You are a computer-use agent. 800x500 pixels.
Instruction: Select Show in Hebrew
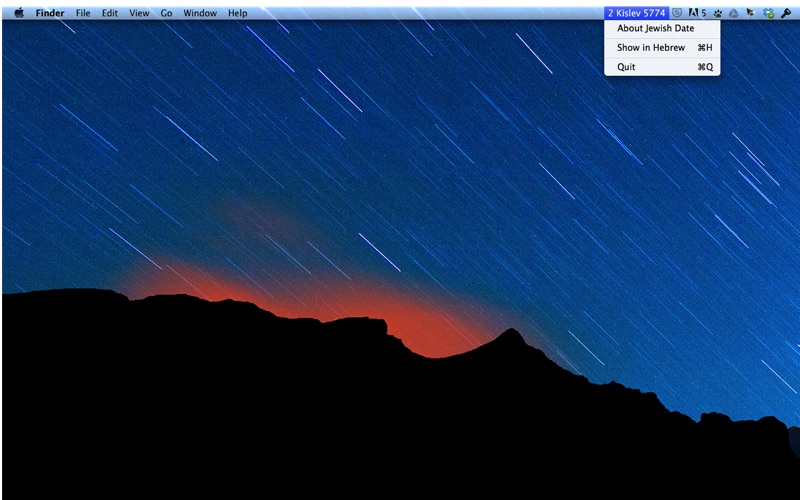662,47
